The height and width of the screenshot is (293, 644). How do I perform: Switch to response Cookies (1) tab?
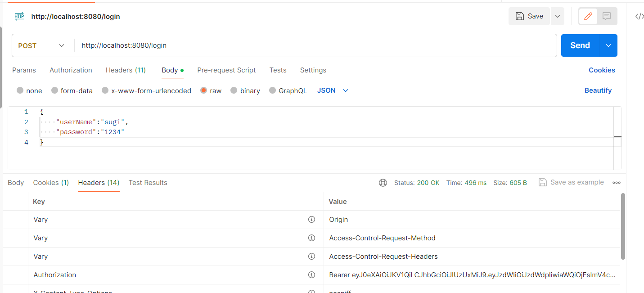51,183
